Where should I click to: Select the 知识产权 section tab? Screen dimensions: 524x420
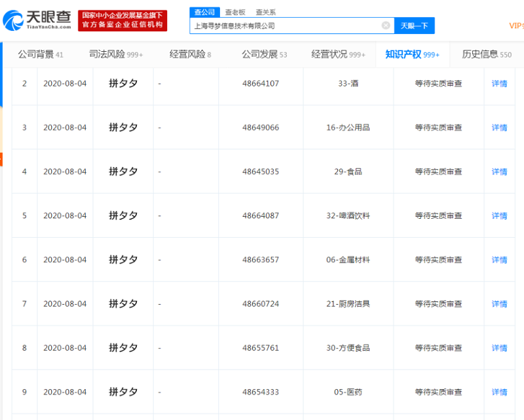pos(412,54)
